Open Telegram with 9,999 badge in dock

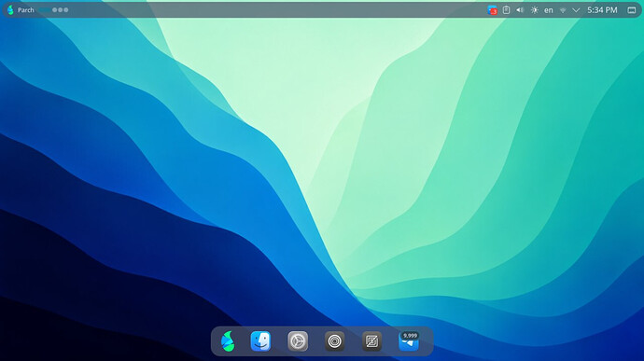pyautogui.click(x=409, y=341)
